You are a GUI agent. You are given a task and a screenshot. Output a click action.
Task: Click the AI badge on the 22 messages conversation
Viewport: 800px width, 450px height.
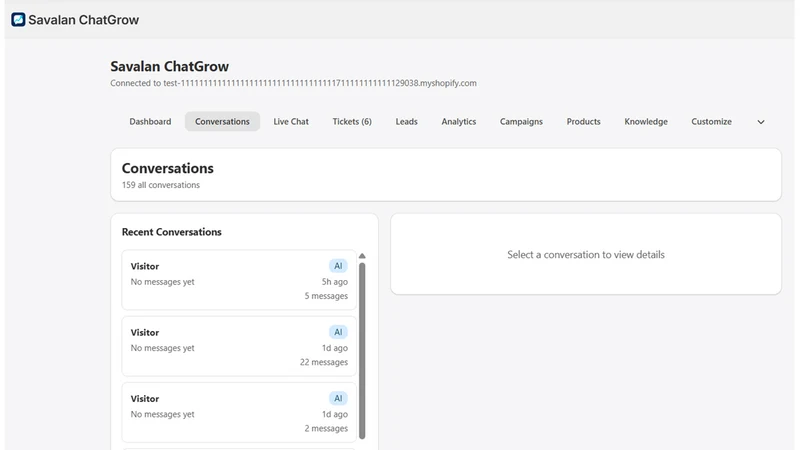tap(338, 332)
